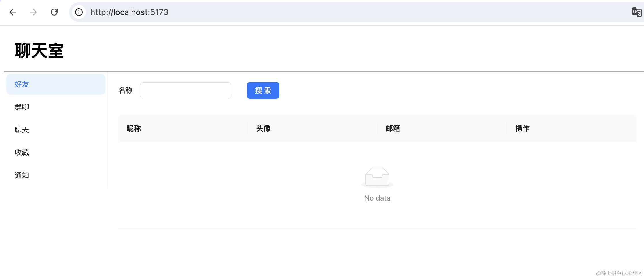
Task: Click the Google Translate icon
Action: (x=636, y=12)
